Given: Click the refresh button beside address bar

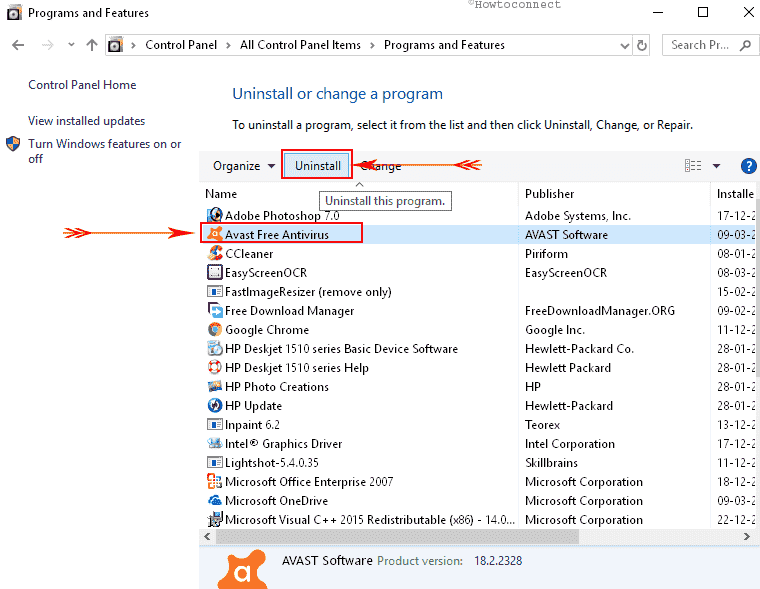Looking at the screenshot, I should (642, 45).
